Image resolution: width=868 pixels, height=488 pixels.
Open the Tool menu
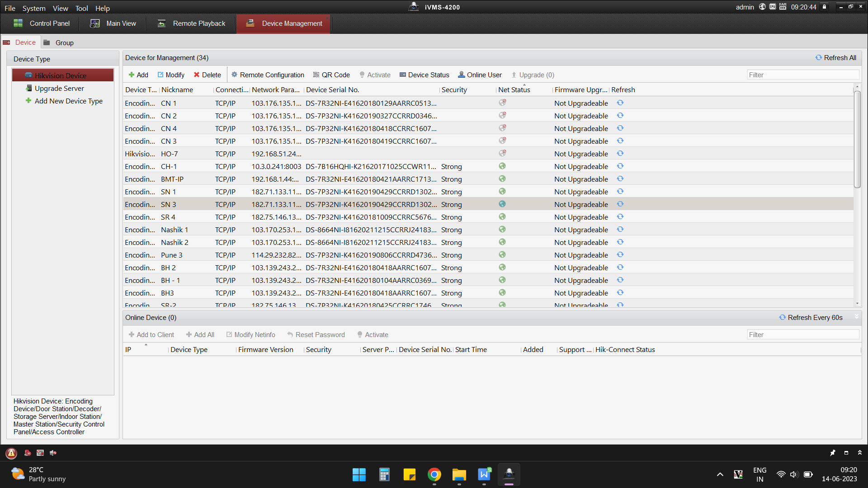click(82, 8)
